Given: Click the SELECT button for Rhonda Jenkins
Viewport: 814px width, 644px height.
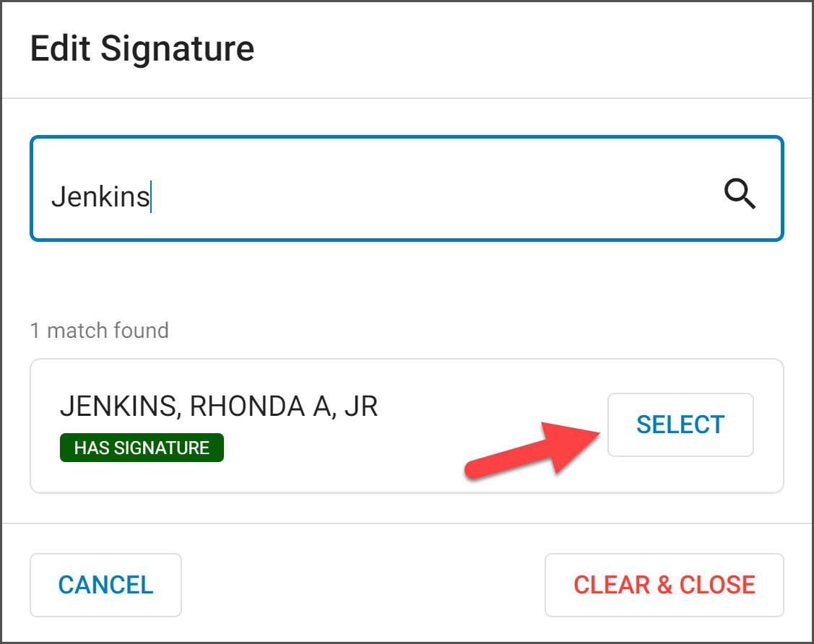Looking at the screenshot, I should click(x=680, y=425).
